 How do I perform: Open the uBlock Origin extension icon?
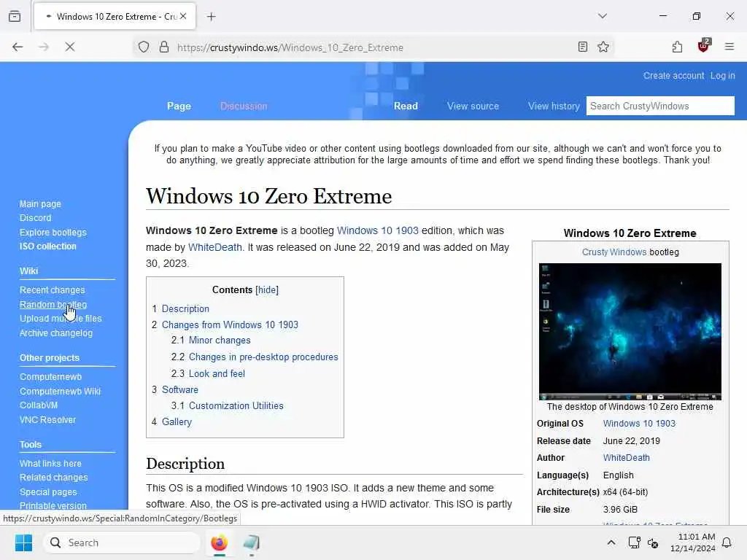pos(703,46)
